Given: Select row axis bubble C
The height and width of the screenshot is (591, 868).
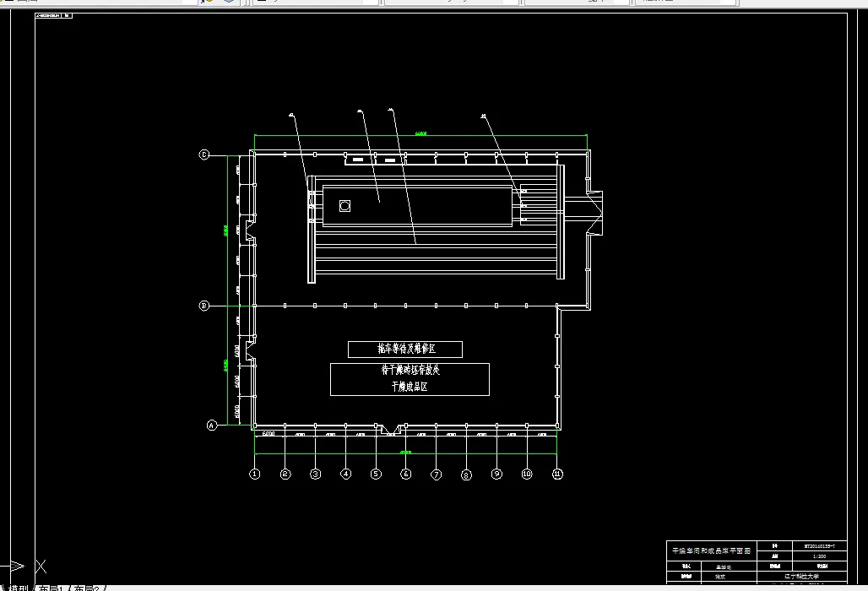Looking at the screenshot, I should pos(203,155).
